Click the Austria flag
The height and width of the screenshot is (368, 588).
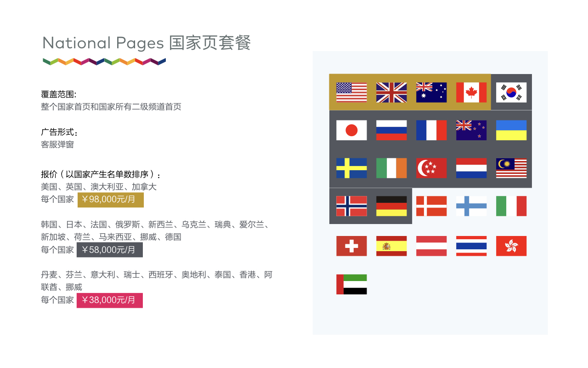pos(431,246)
